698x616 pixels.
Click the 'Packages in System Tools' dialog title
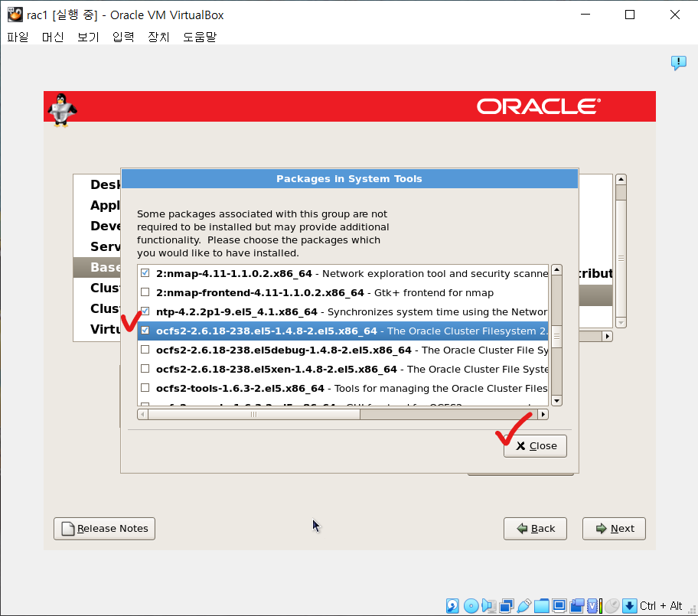pyautogui.click(x=349, y=178)
